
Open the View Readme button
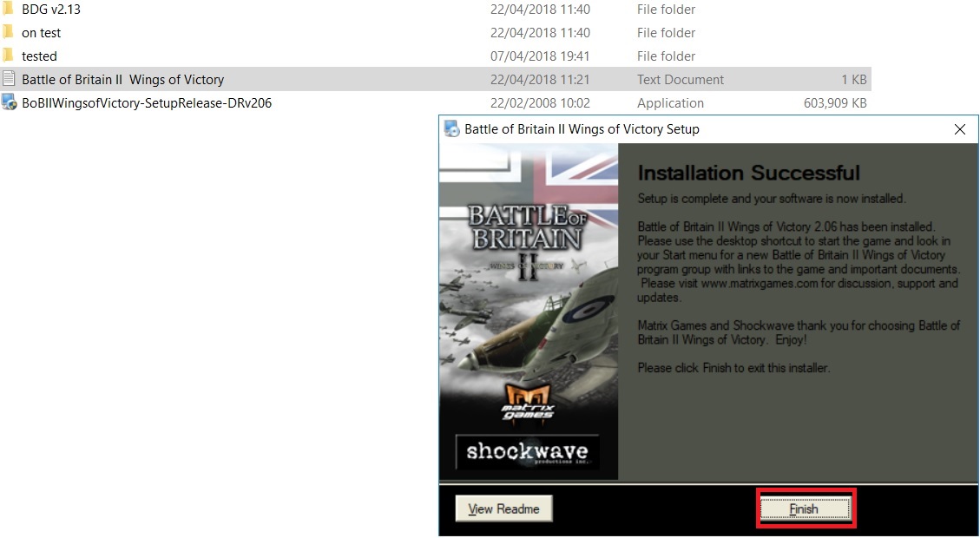pos(503,508)
